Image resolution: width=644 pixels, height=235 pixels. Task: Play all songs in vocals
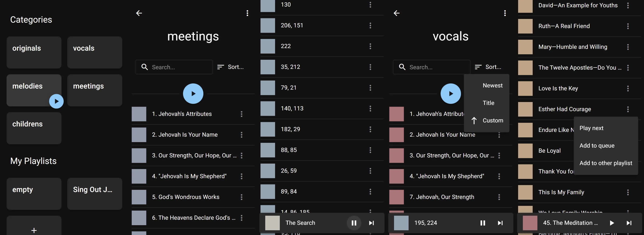pyautogui.click(x=450, y=94)
